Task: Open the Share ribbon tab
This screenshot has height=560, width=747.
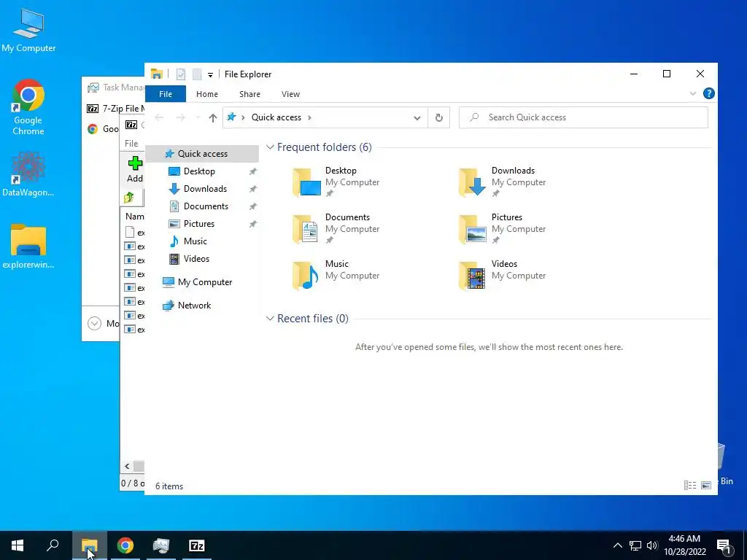Action: click(x=249, y=94)
